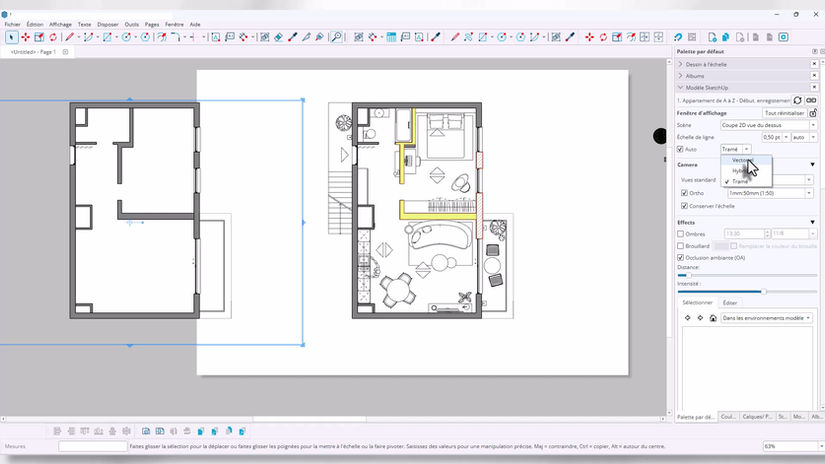Switch to the Sélectionner tab
This screenshot has height=464, width=825.
pos(697,302)
